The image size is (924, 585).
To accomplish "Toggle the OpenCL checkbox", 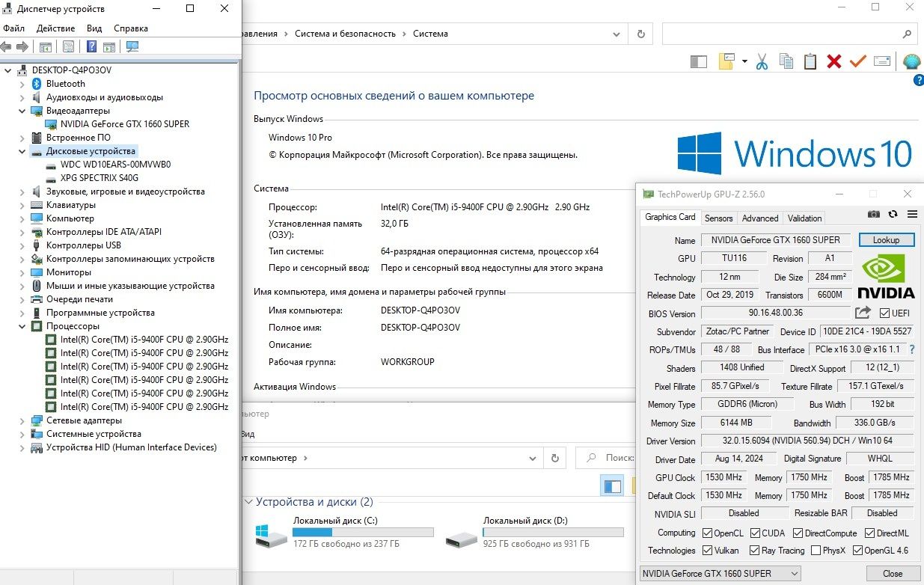I will 707,533.
